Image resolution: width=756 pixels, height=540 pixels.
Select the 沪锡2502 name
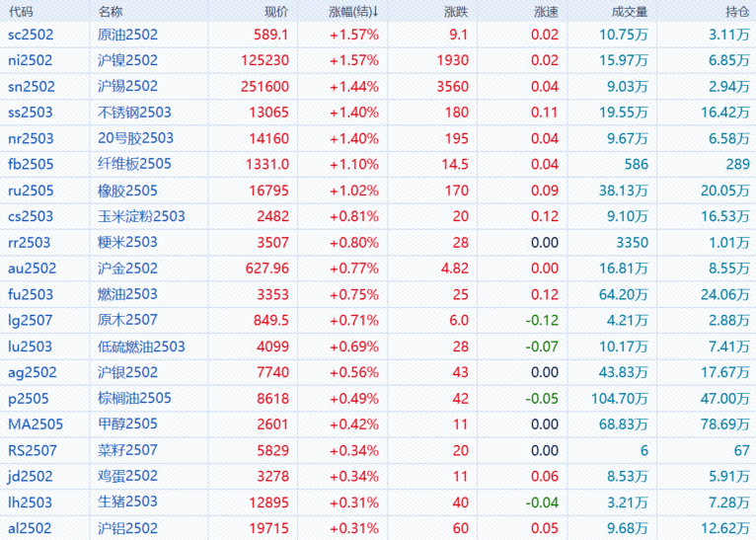127,86
